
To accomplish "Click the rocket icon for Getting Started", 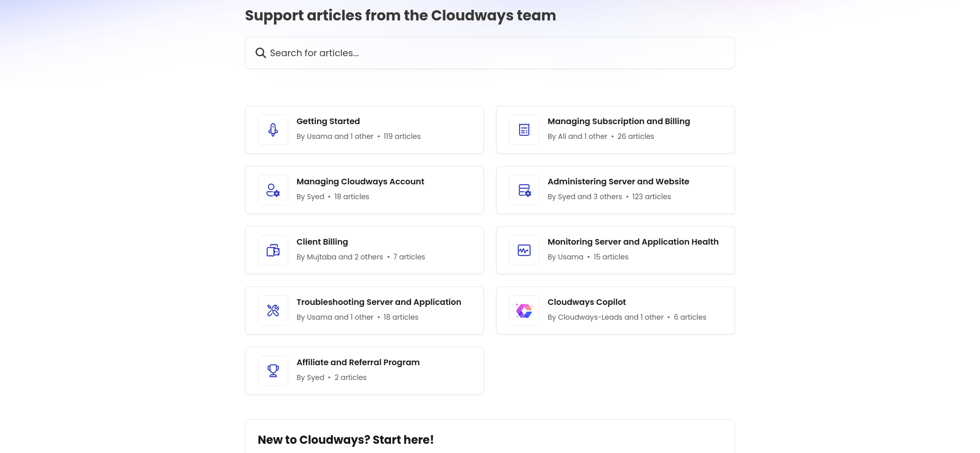I will tap(273, 130).
